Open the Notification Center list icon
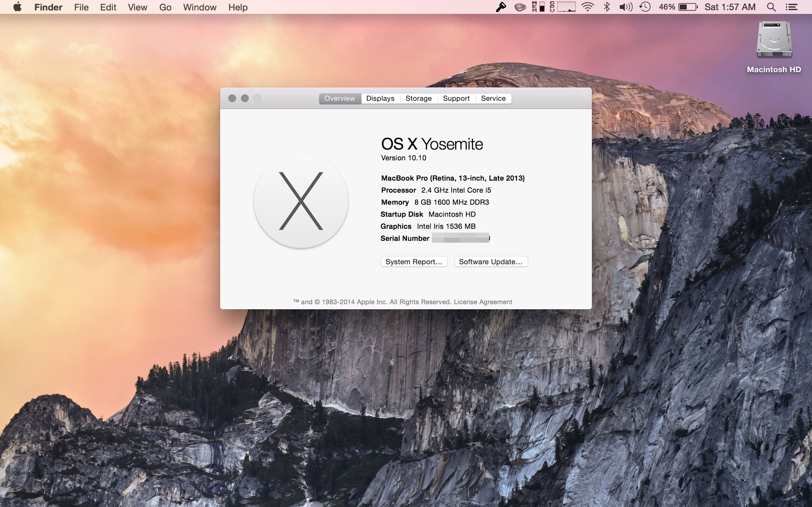Image resolution: width=812 pixels, height=507 pixels. point(791,7)
